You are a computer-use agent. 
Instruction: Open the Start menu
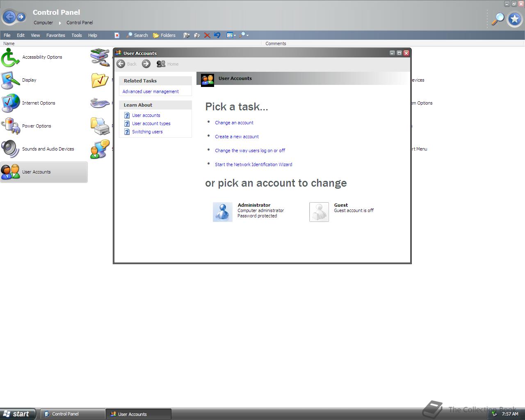[18, 414]
